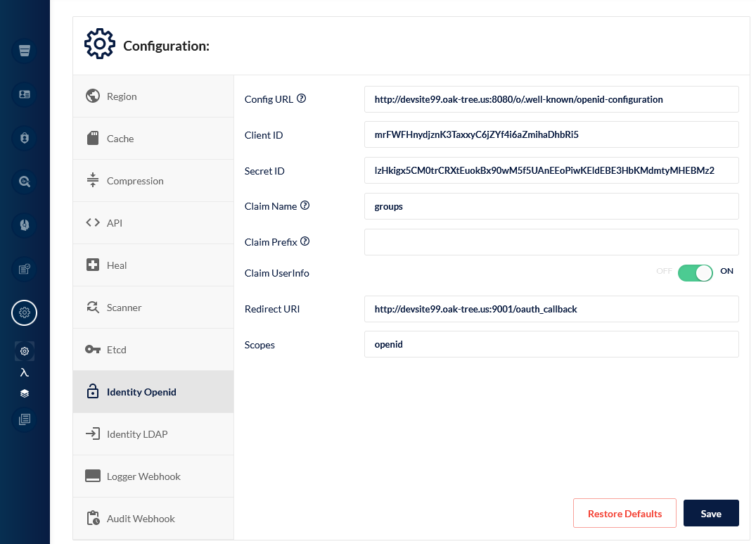Save the Identity Openid configuration
Viewport: 756px width, 544px height.
[x=711, y=513]
